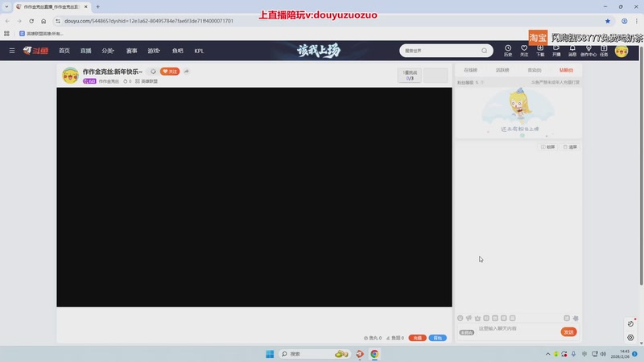Click the 锁屏 lock chat button
This screenshot has width=644, height=362.
[x=548, y=147]
